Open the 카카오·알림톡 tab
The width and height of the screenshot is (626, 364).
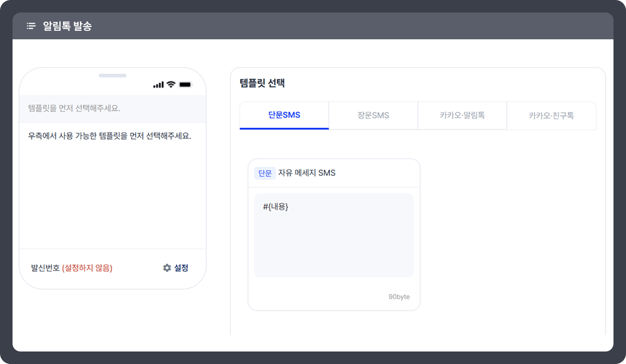tap(462, 115)
